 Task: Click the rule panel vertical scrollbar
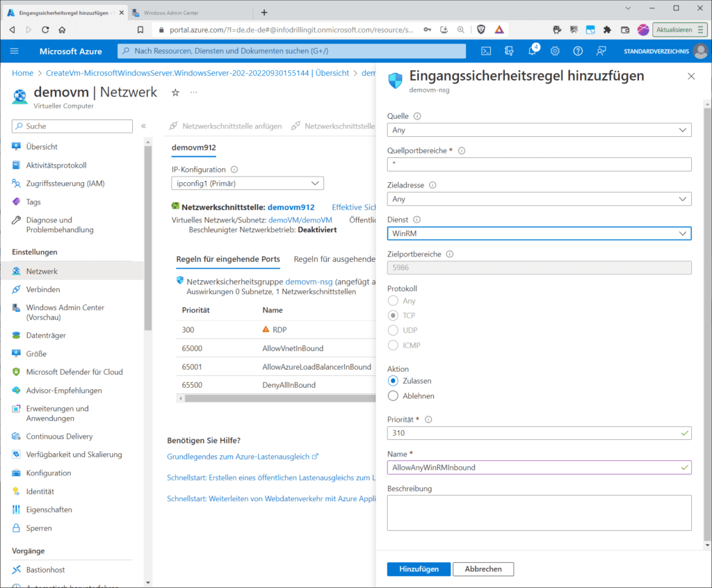click(x=707, y=322)
